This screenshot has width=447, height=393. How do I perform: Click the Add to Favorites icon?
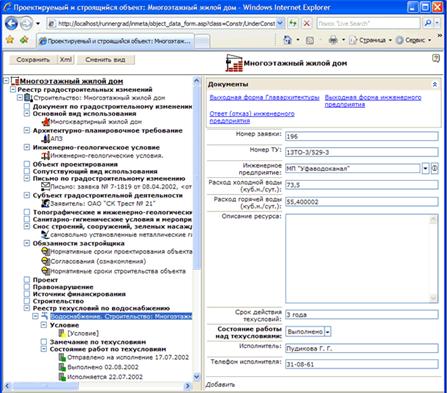click(x=24, y=40)
